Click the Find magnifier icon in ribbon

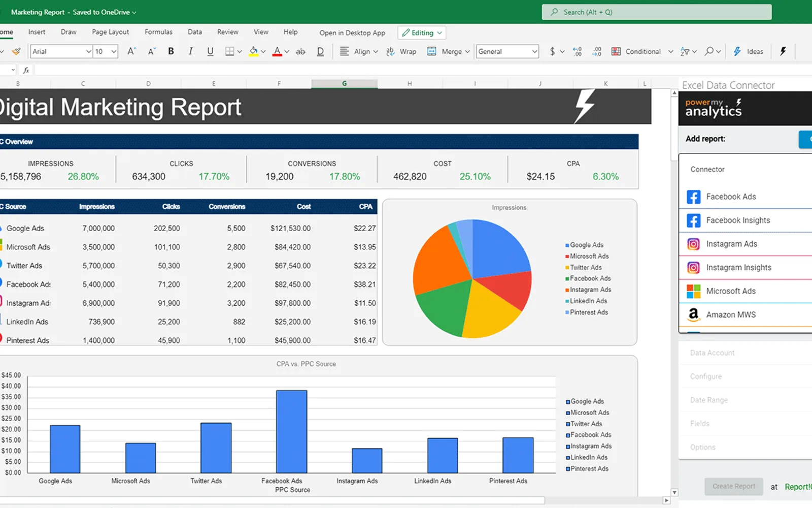(x=709, y=51)
